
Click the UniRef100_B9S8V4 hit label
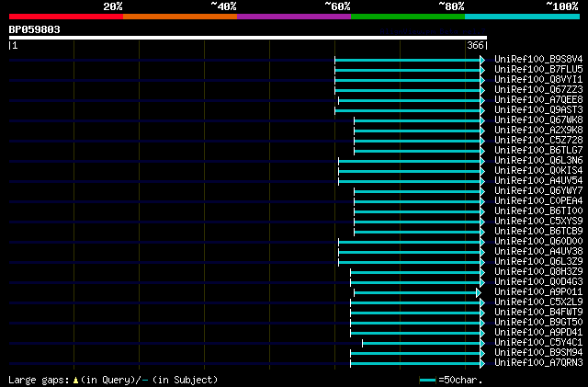tap(538, 60)
